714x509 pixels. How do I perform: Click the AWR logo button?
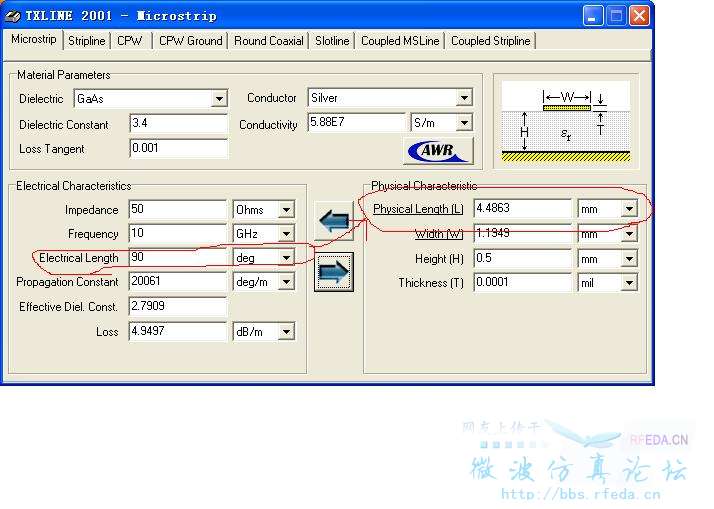(438, 151)
